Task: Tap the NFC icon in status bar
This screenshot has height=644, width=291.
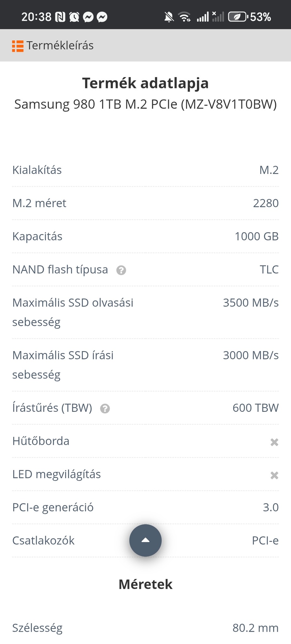Action: tap(60, 17)
